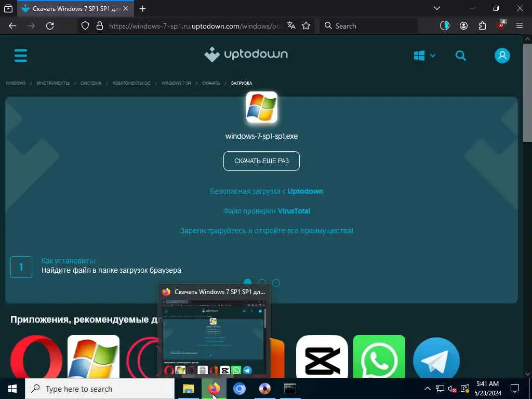Go back with the browser back arrow

[x=12, y=26]
